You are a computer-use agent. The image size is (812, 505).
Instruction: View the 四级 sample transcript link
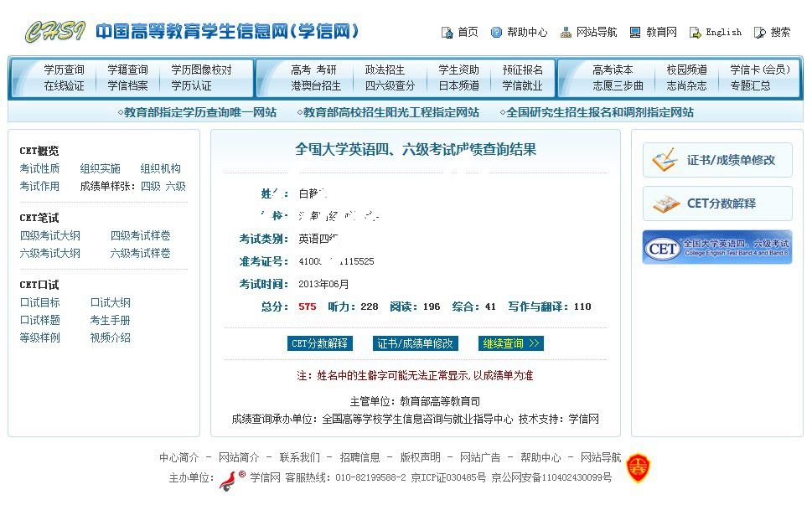[151, 186]
